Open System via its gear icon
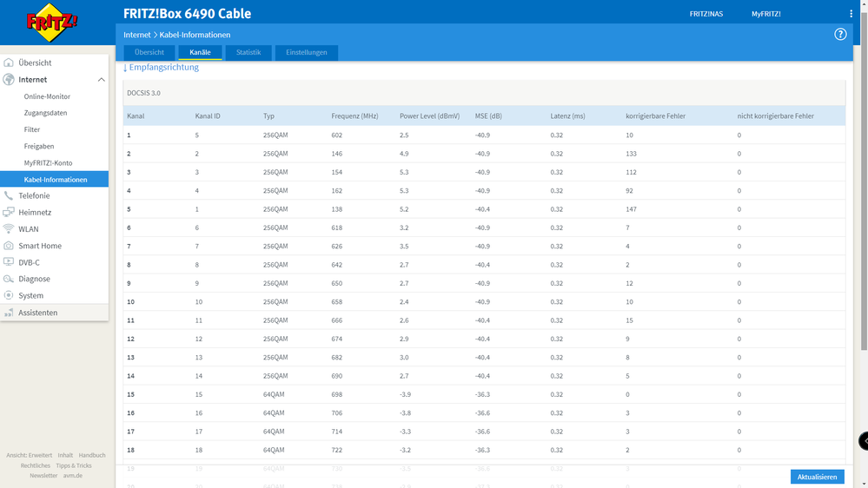 coord(10,295)
